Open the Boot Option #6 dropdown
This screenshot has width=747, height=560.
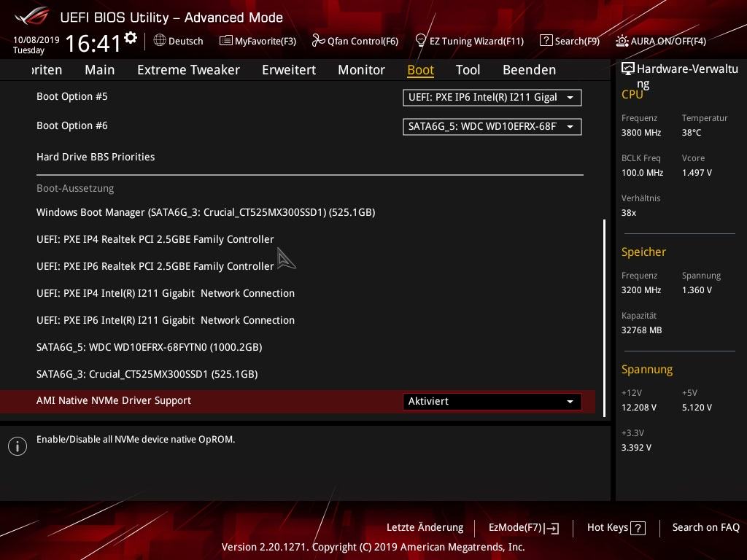(x=492, y=127)
